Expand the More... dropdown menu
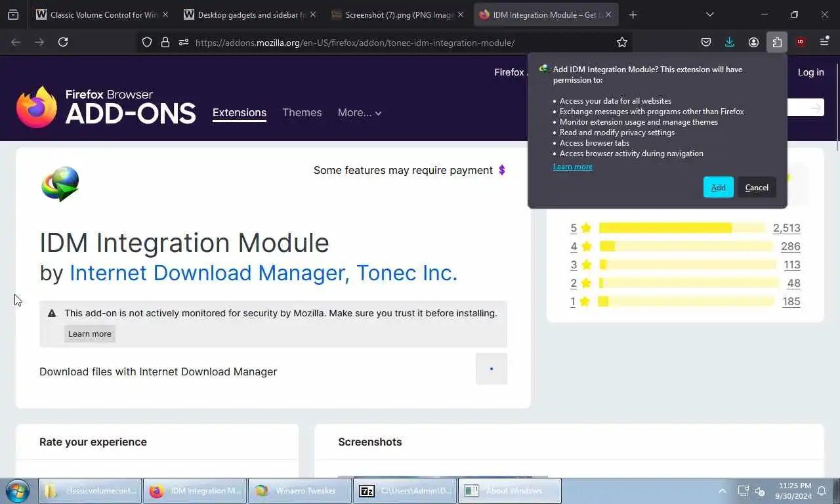 pyautogui.click(x=360, y=113)
